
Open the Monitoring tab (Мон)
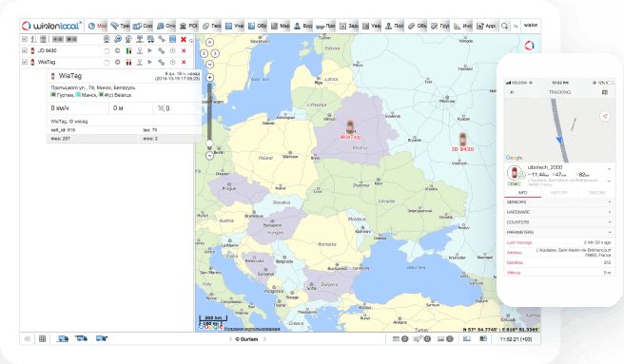(97, 26)
